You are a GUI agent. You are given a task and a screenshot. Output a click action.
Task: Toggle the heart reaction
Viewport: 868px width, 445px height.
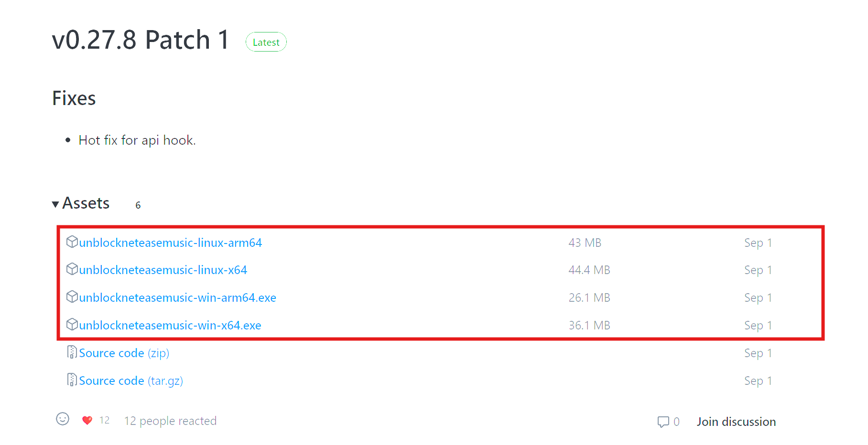(x=87, y=420)
